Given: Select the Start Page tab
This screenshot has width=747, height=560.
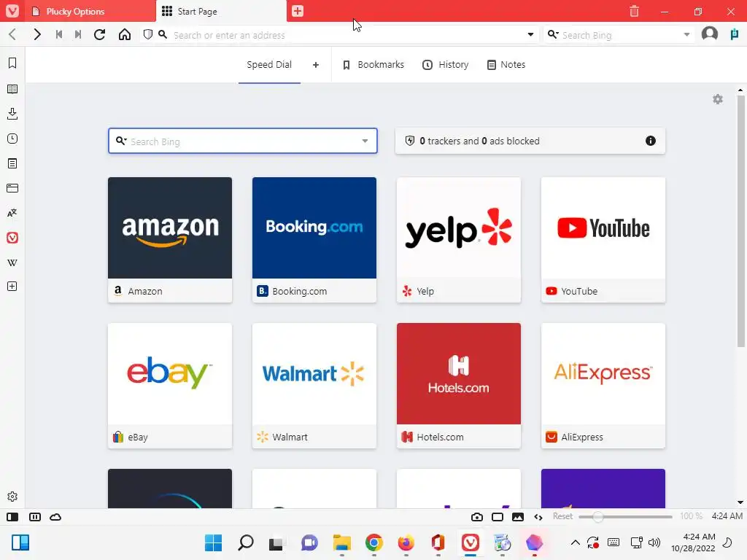Looking at the screenshot, I should click(x=222, y=11).
